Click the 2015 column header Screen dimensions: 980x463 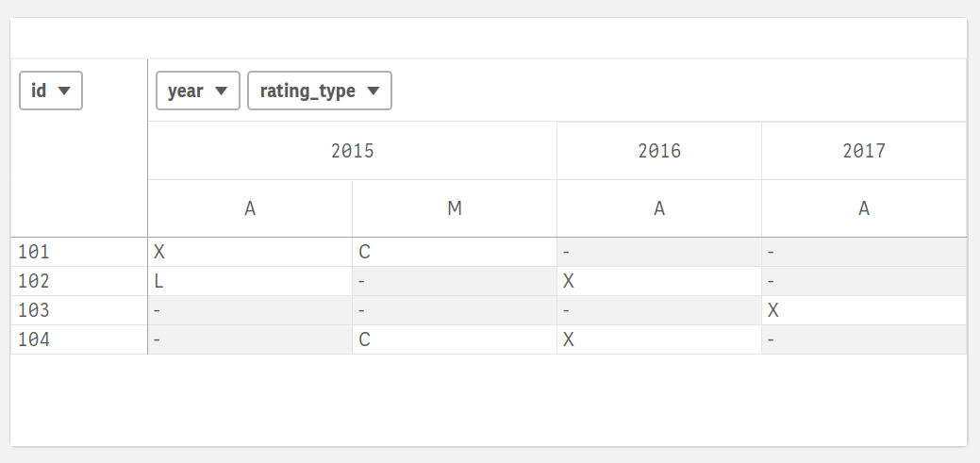tap(352, 151)
